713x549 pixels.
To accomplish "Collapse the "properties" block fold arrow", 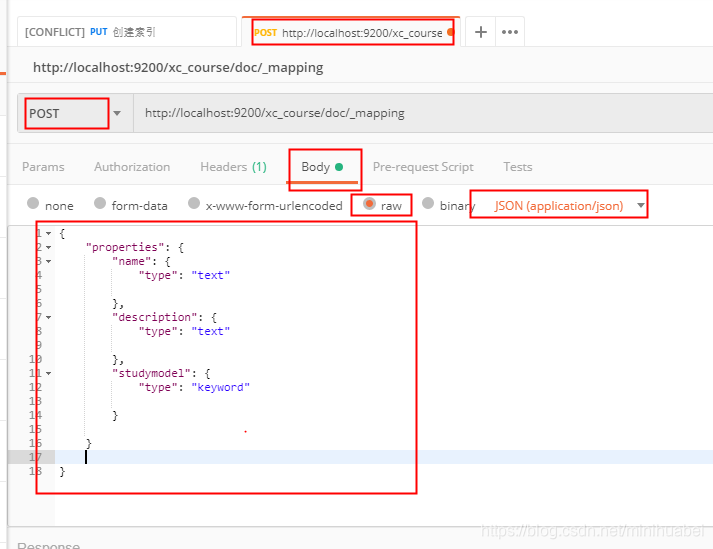I will tap(48, 247).
